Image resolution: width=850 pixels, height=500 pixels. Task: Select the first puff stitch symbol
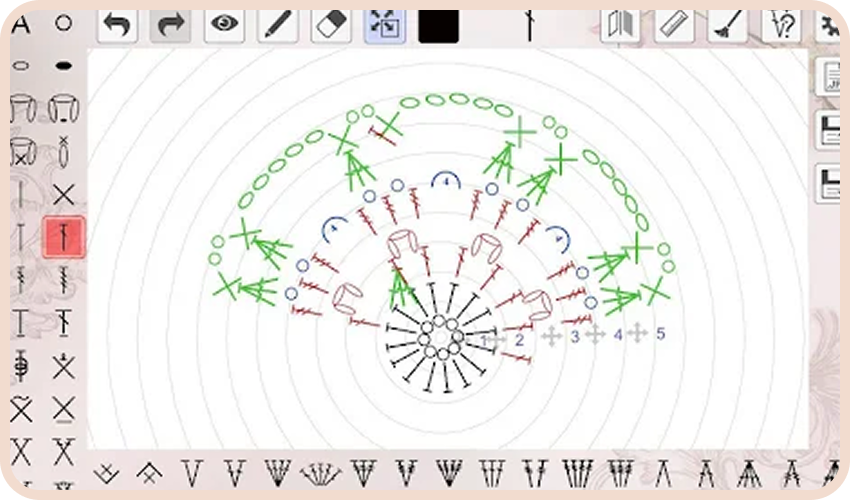[23, 108]
